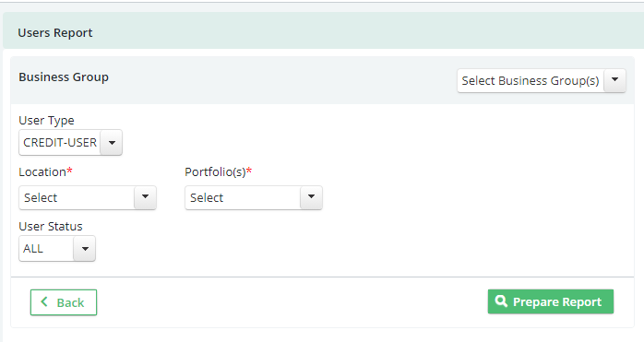Click the Business Group dropdown arrow

(614, 80)
